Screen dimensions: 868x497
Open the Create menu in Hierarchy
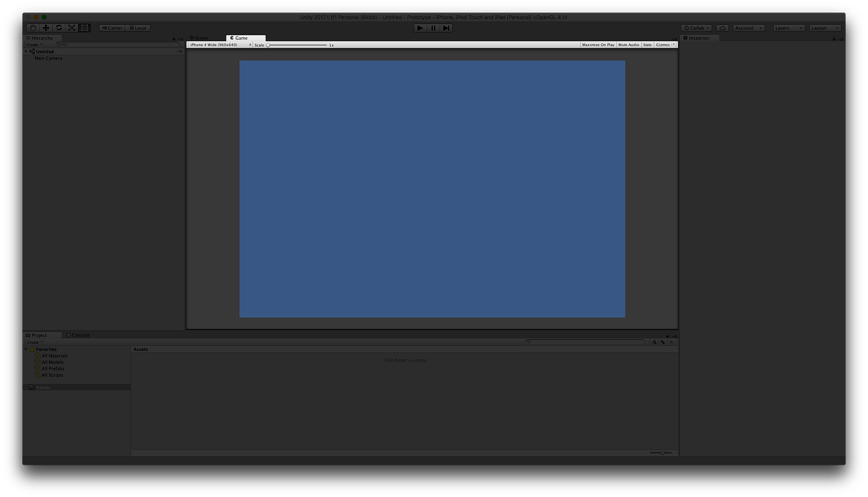tap(33, 44)
